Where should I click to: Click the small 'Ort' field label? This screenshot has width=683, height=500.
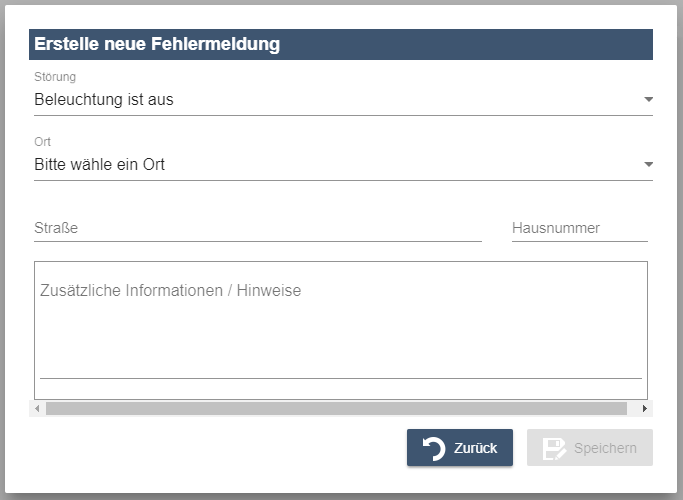tap(42, 142)
